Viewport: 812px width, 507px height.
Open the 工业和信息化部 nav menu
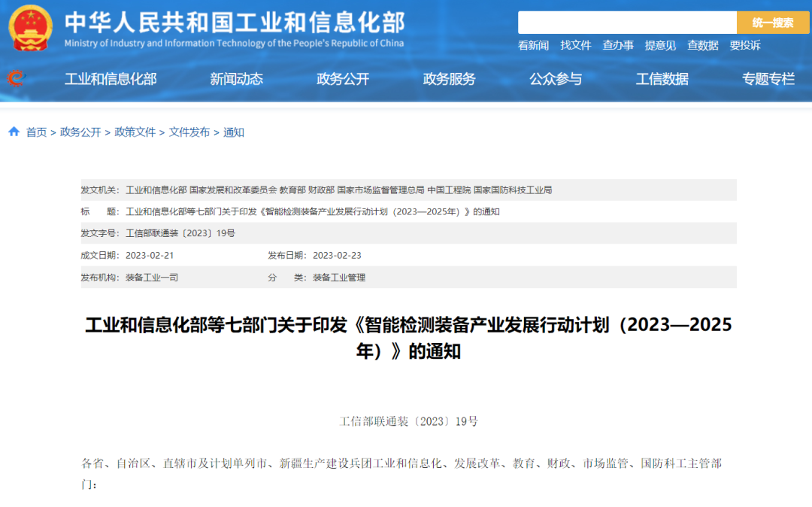point(111,79)
